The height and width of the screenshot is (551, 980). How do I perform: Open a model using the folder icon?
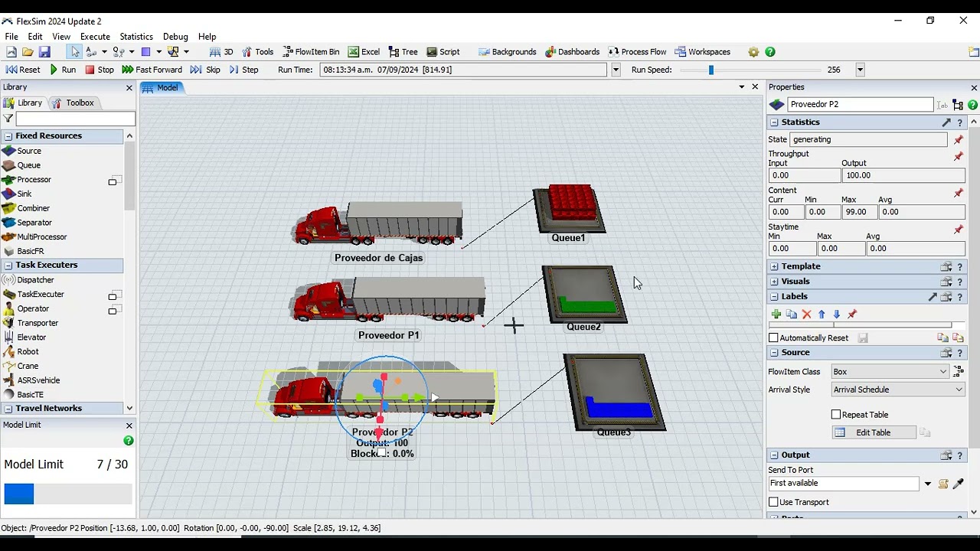pyautogui.click(x=28, y=52)
